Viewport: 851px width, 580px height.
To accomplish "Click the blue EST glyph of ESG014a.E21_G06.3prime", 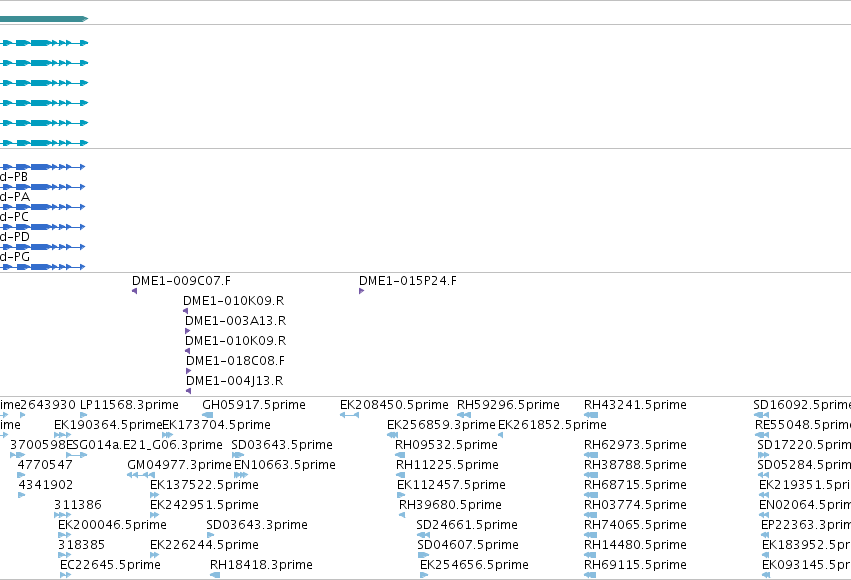I will (x=77, y=455).
